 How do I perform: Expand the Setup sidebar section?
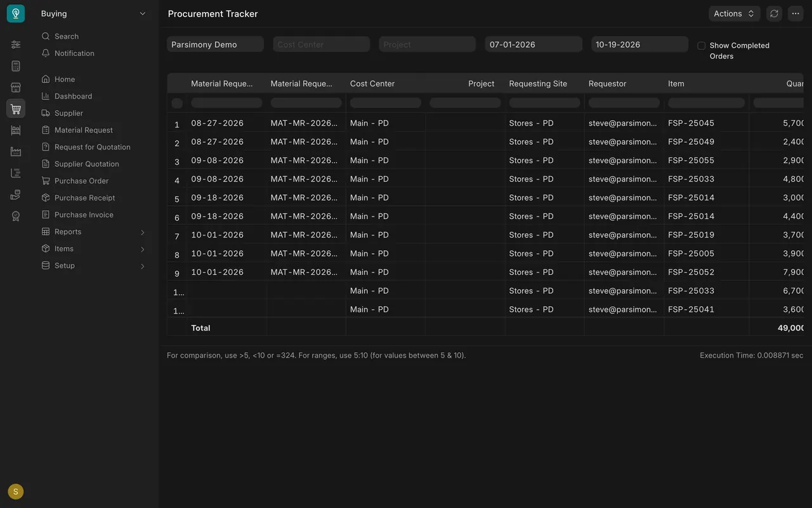point(93,265)
